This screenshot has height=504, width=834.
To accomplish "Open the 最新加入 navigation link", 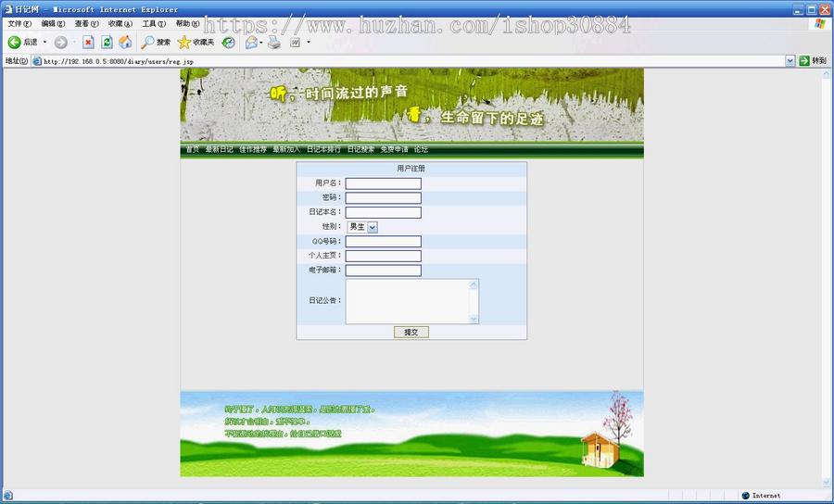I will click(x=286, y=149).
